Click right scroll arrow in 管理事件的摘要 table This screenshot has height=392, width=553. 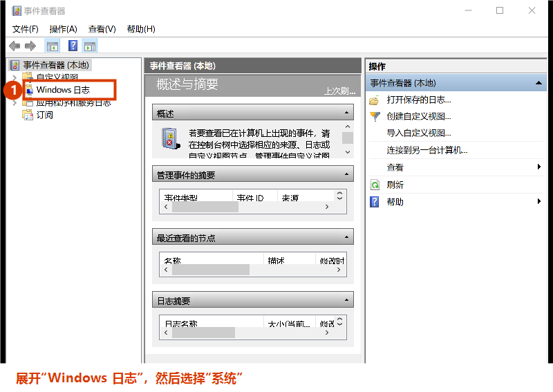click(x=327, y=207)
